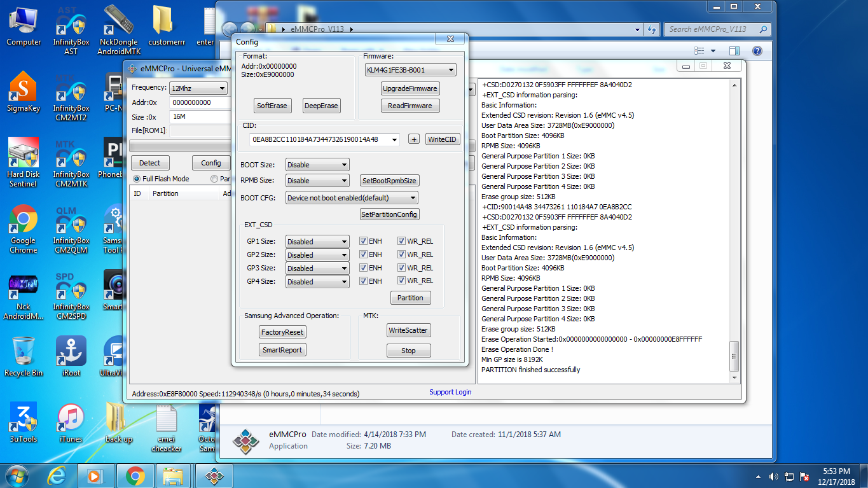Open the Support Login link

point(450,392)
